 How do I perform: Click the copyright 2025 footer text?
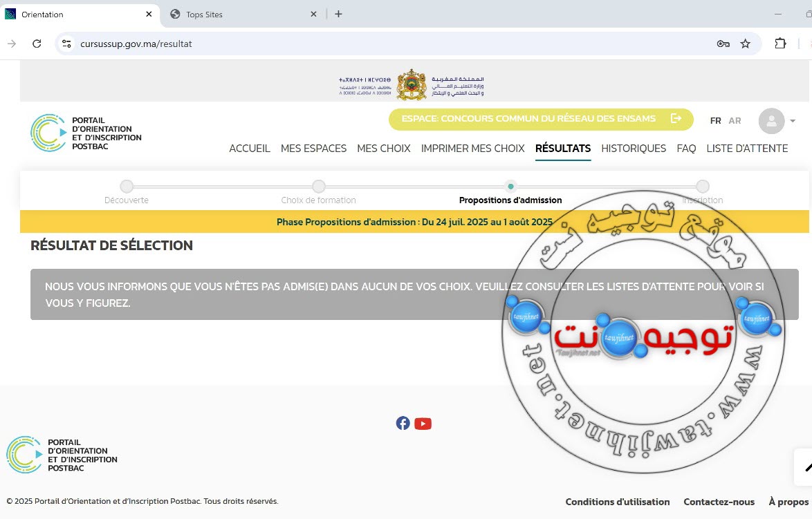pos(142,502)
